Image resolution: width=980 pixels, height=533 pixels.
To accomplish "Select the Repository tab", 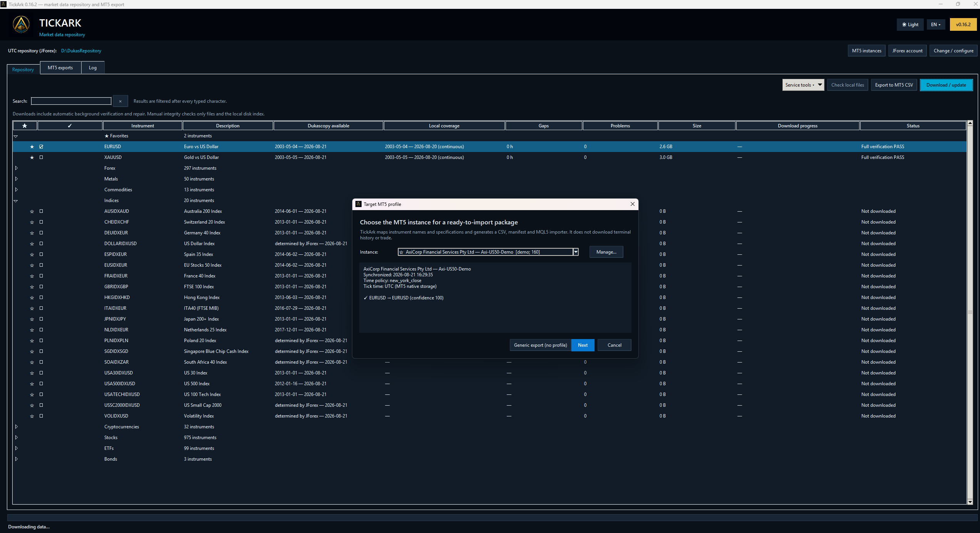I will [23, 70].
